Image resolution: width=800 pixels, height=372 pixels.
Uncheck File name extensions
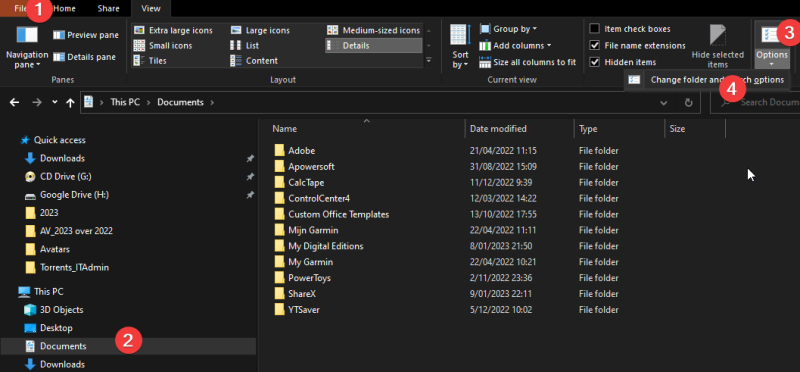[x=638, y=45]
